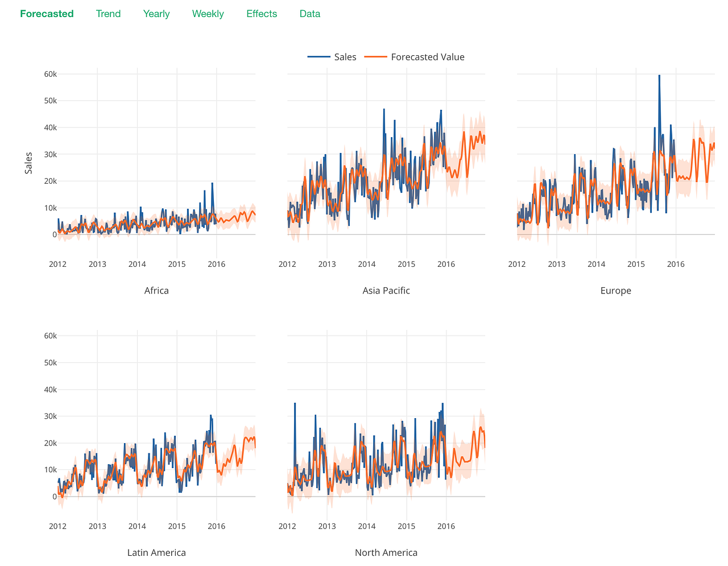728x566 pixels.
Task: Select the Asia Pacific subplot title
Action: coord(386,290)
